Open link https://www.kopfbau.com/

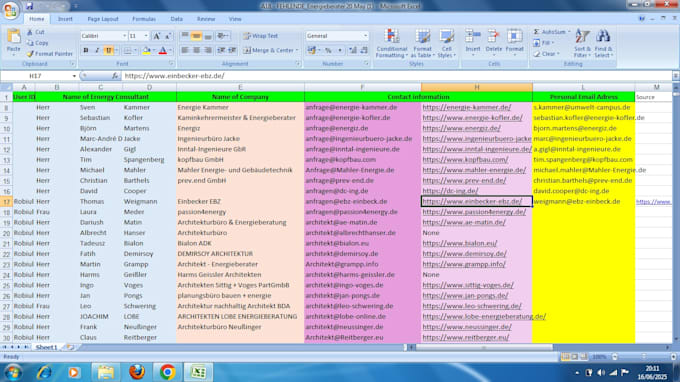[x=465, y=160]
